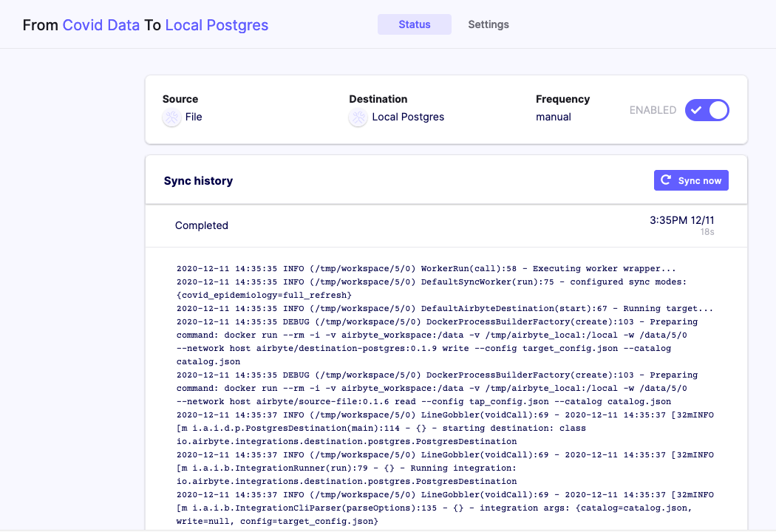Click the Sync history heading
Viewport: 776px width, 532px height.
pyautogui.click(x=198, y=181)
